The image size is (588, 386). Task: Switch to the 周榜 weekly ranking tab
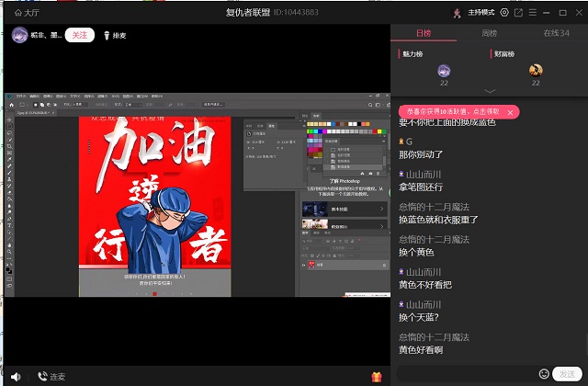489,33
